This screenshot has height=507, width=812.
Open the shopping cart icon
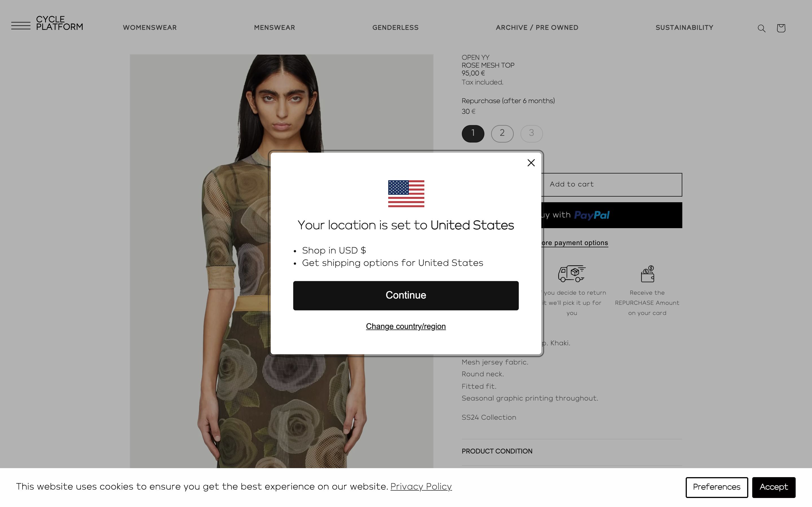click(x=781, y=28)
